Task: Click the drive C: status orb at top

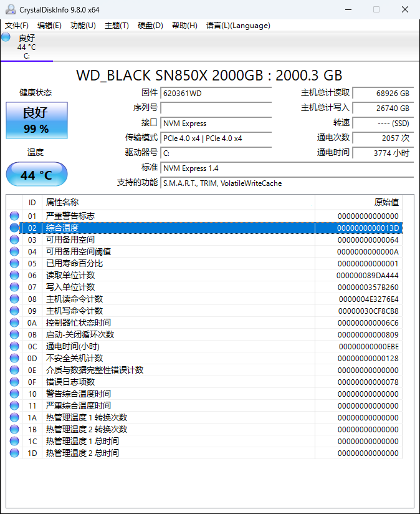Action: tap(6, 37)
